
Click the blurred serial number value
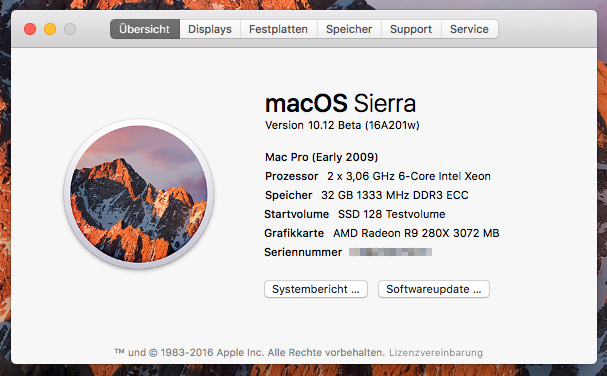pos(390,252)
